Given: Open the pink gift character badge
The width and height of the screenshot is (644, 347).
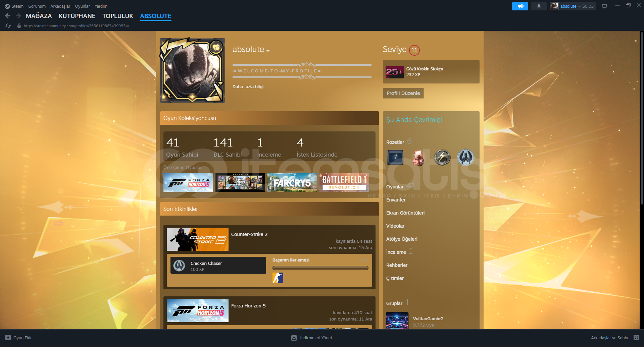Looking at the screenshot, I should click(x=419, y=158).
